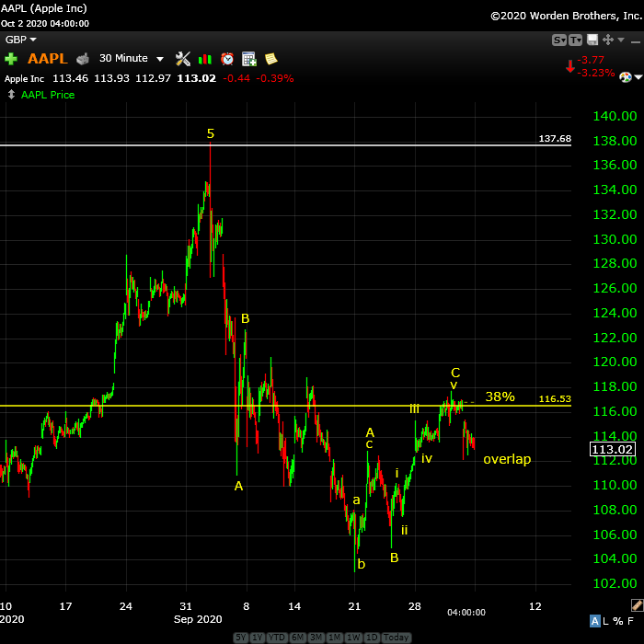The height and width of the screenshot is (644, 644).
Task: Toggle the F scale option
Action: click(630, 621)
